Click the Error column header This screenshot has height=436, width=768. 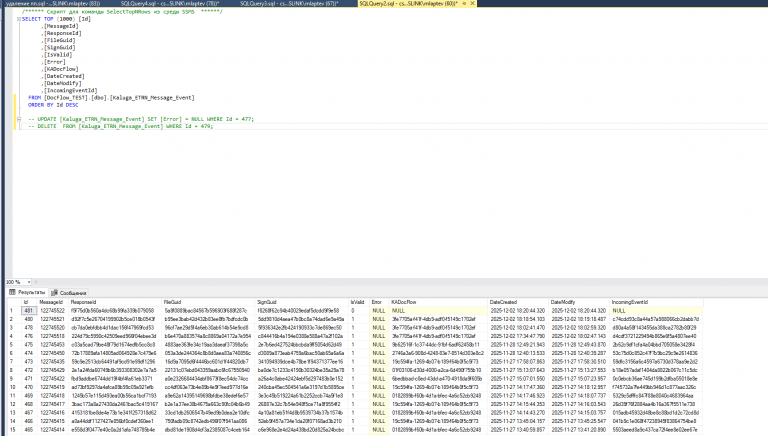(377, 302)
